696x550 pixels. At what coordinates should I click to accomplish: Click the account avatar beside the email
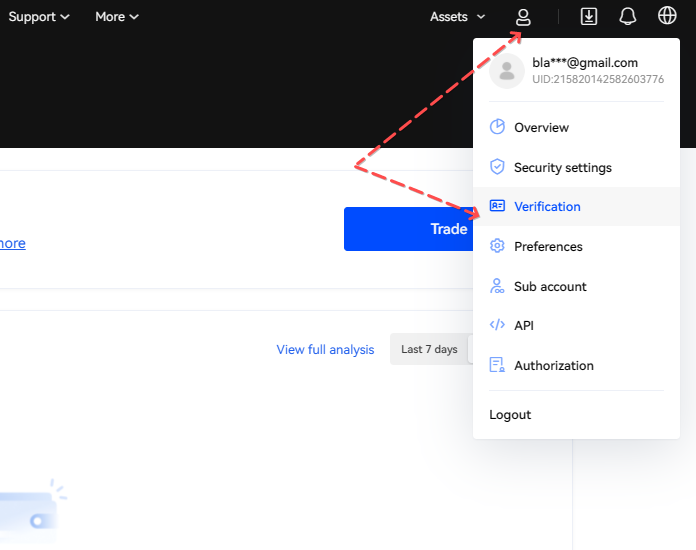[x=507, y=70]
